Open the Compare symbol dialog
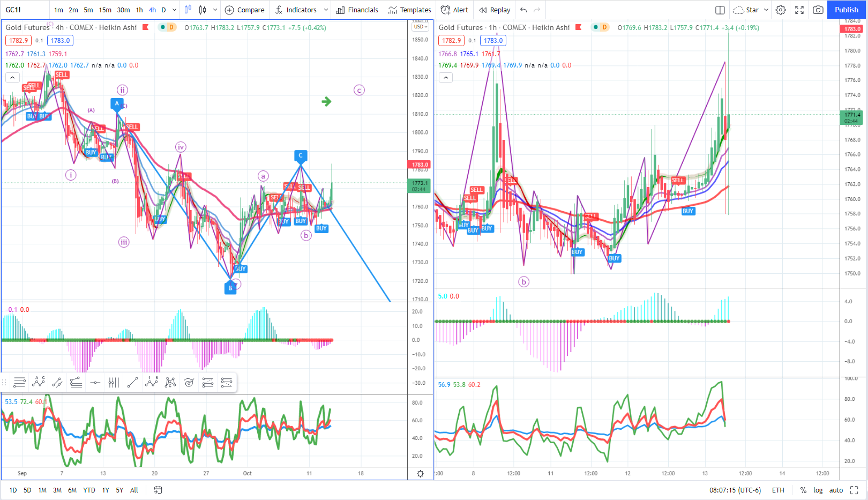This screenshot has width=868, height=500. pyautogui.click(x=244, y=10)
